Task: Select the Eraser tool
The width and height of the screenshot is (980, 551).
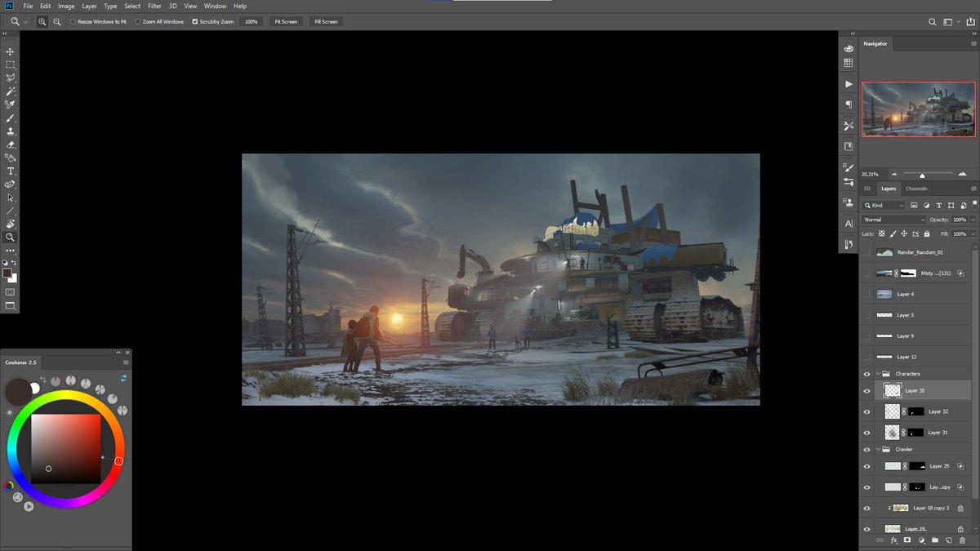Action: point(11,144)
